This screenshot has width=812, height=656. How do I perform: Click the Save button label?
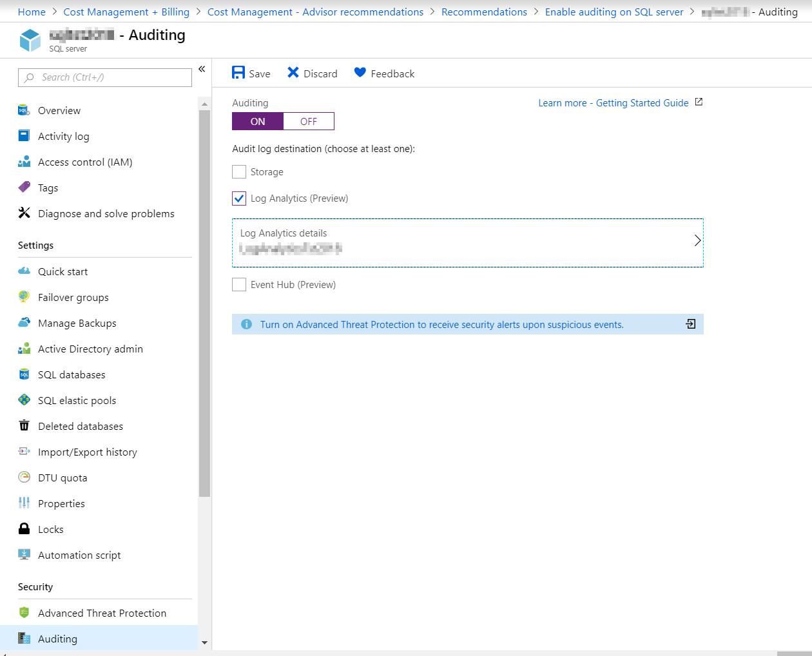(260, 73)
